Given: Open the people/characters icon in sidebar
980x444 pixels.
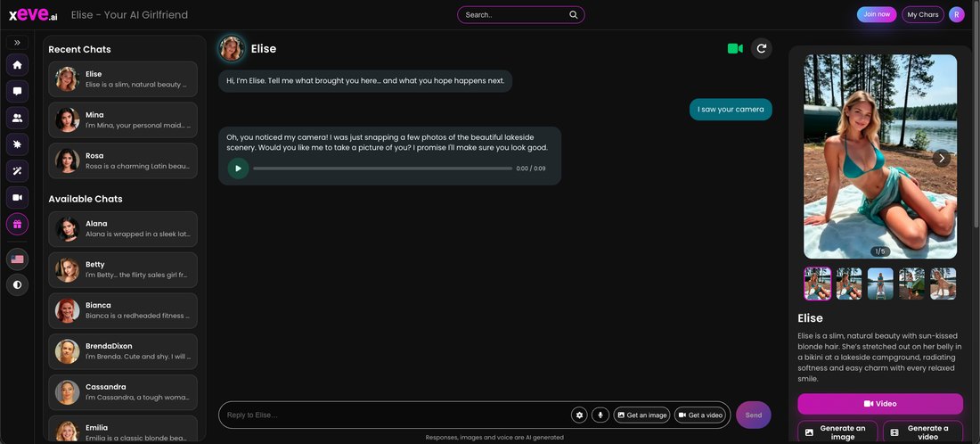Looking at the screenshot, I should pyautogui.click(x=17, y=118).
